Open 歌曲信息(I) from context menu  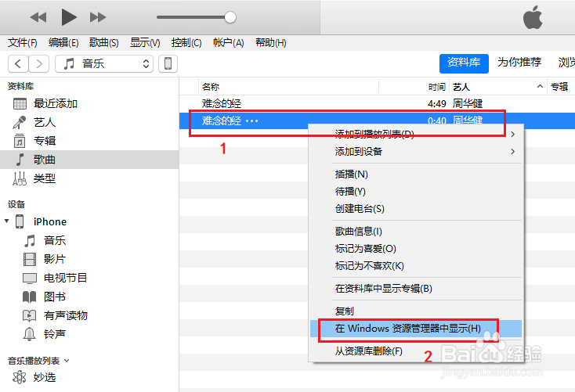point(417,231)
